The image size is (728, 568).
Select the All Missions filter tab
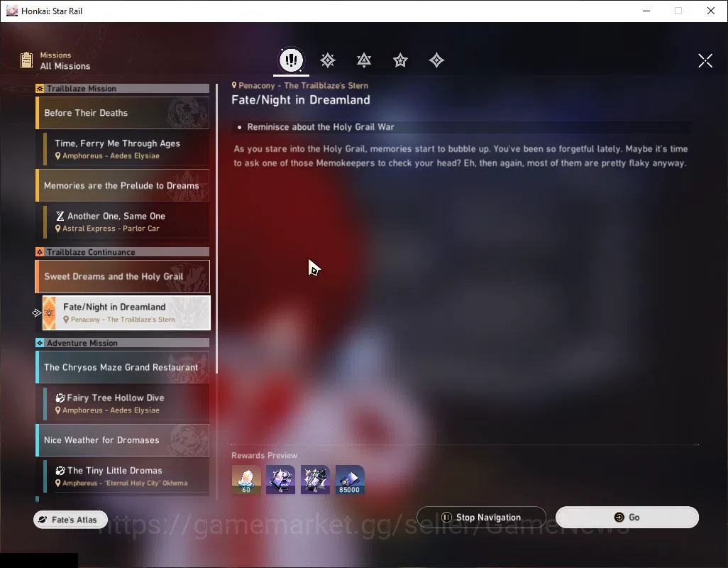[x=291, y=60]
